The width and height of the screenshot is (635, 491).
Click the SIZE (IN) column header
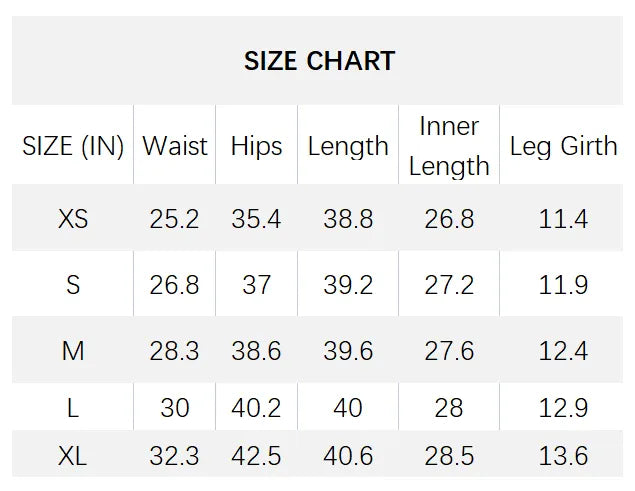(73, 146)
